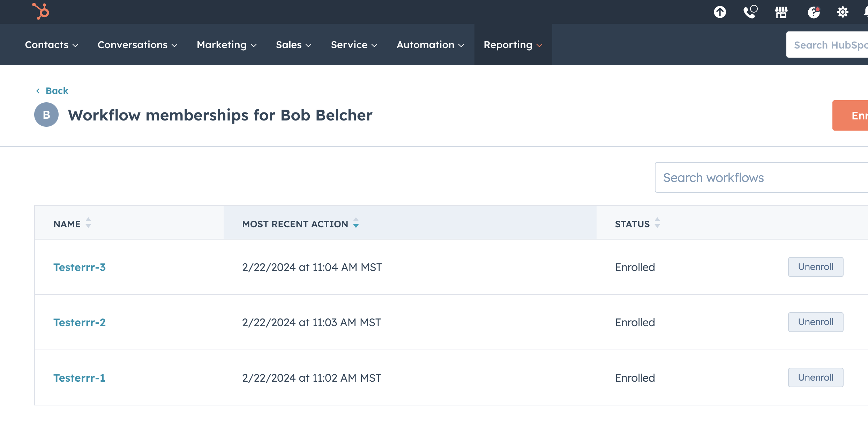Click Unenroll for Testerrr-3
Image resolution: width=868 pixels, height=440 pixels.
pos(815,267)
